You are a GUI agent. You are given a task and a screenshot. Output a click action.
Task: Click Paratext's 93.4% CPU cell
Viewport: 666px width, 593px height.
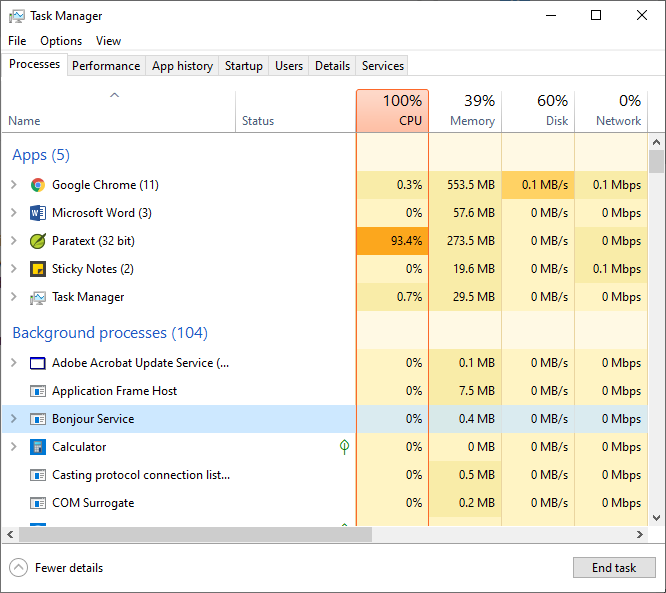coord(392,241)
